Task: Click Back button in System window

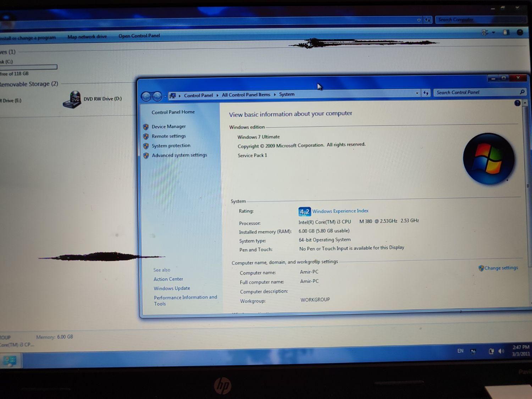Action: (x=146, y=96)
